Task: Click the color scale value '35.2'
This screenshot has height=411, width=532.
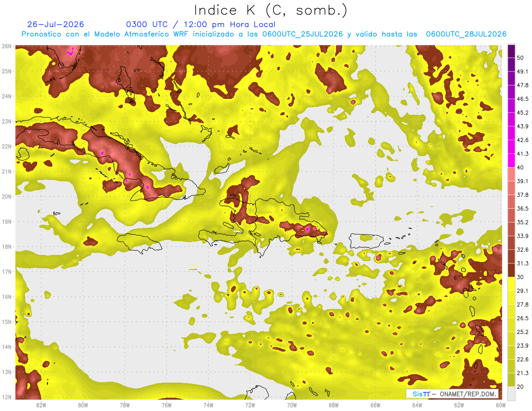Action: click(522, 222)
